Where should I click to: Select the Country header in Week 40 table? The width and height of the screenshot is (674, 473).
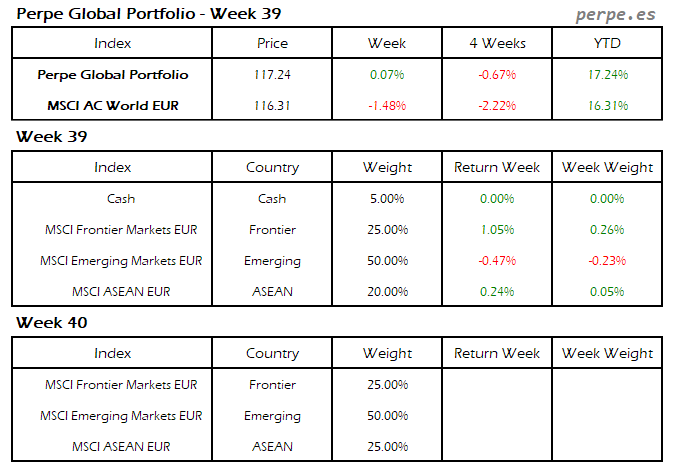point(272,353)
